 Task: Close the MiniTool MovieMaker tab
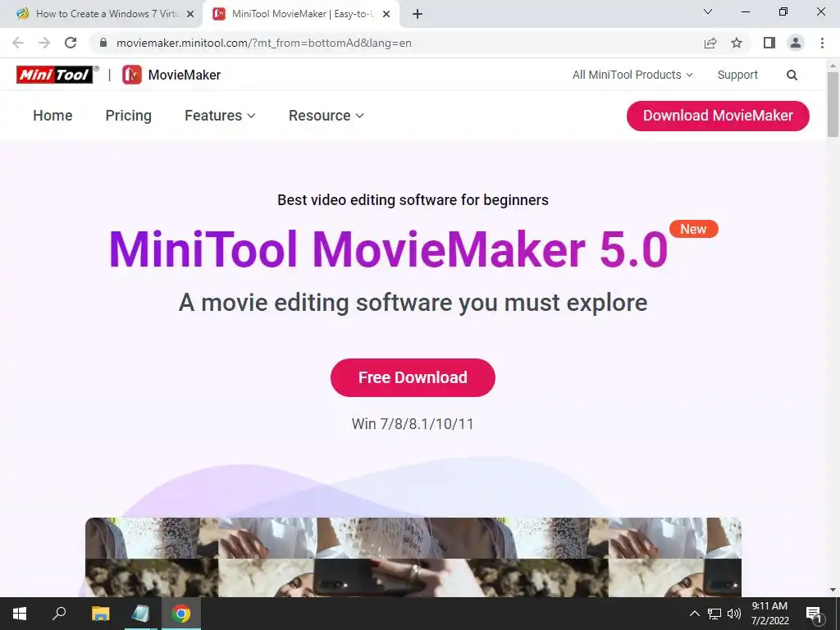[x=386, y=15]
